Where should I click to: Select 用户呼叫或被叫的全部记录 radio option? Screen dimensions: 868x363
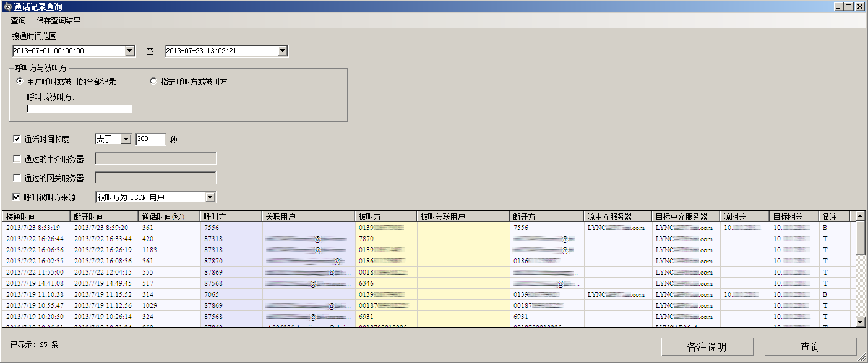click(x=20, y=82)
